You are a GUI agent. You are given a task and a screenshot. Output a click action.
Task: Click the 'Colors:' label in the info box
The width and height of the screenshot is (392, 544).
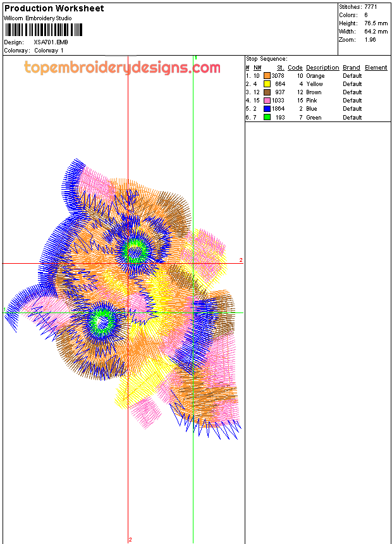348,15
